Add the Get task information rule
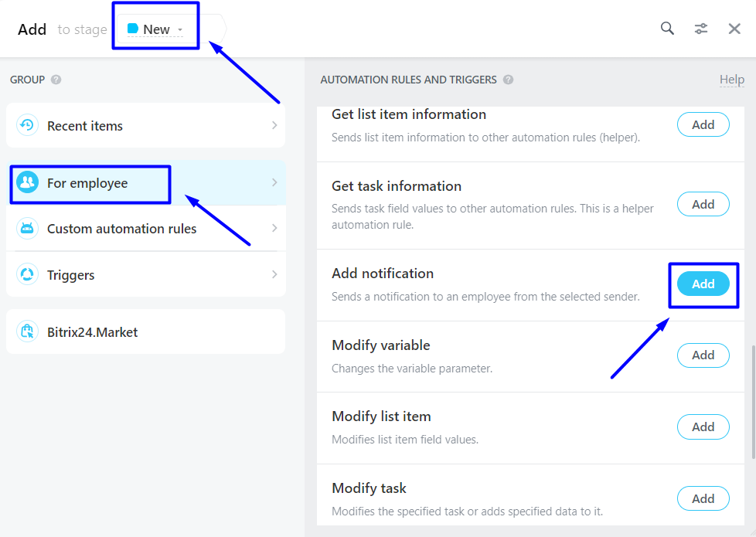 [x=703, y=205]
